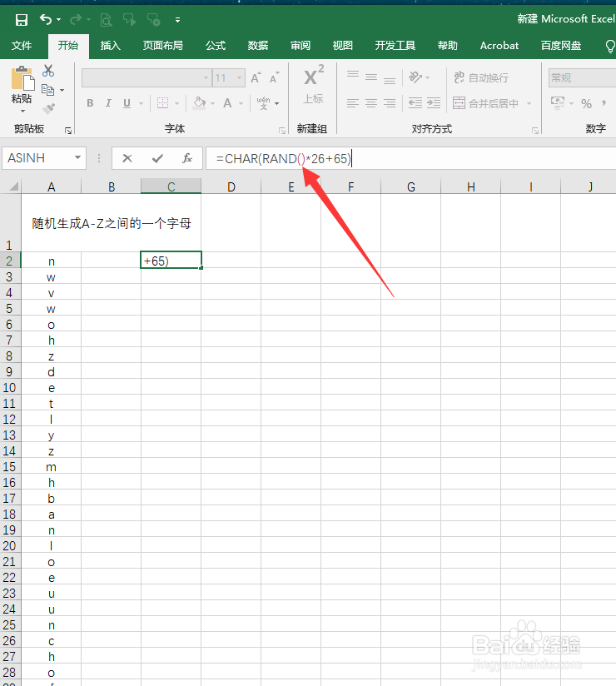616x686 pixels.
Task: Select row 10 header
Action: pyautogui.click(x=10, y=388)
